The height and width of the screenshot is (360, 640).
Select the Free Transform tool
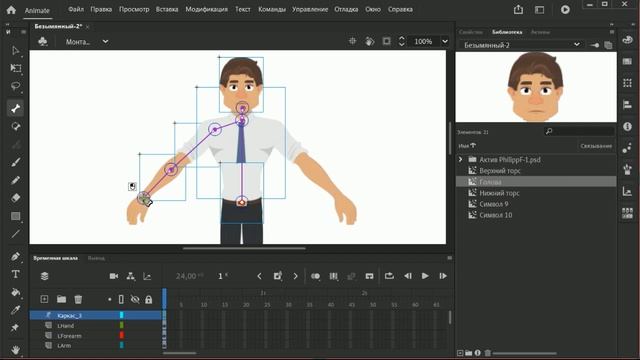click(x=16, y=68)
